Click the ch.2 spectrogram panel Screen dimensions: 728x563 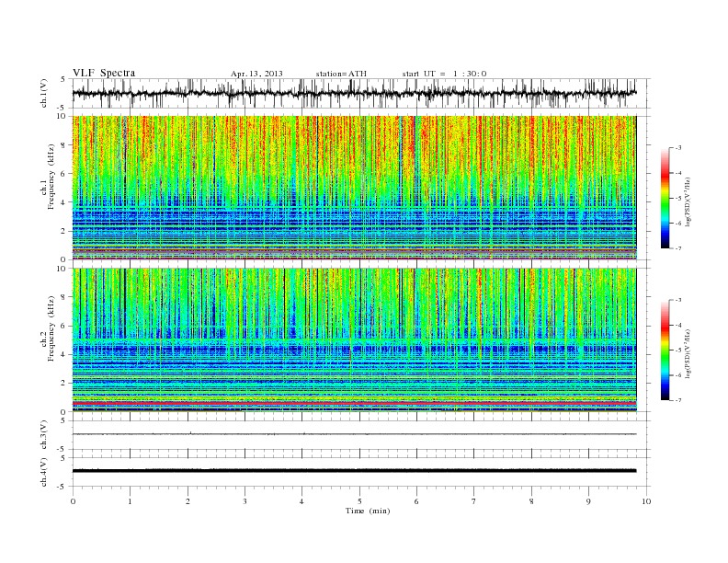pyautogui.click(x=354, y=340)
